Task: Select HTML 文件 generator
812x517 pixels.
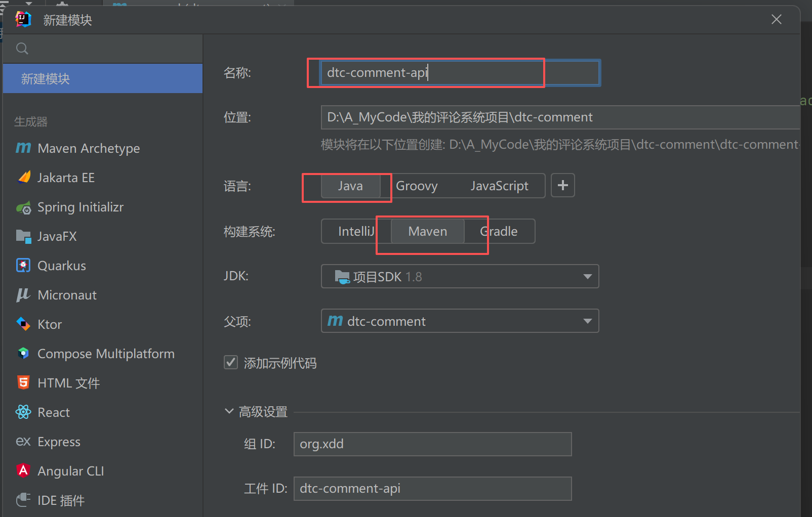Action: 103,383
